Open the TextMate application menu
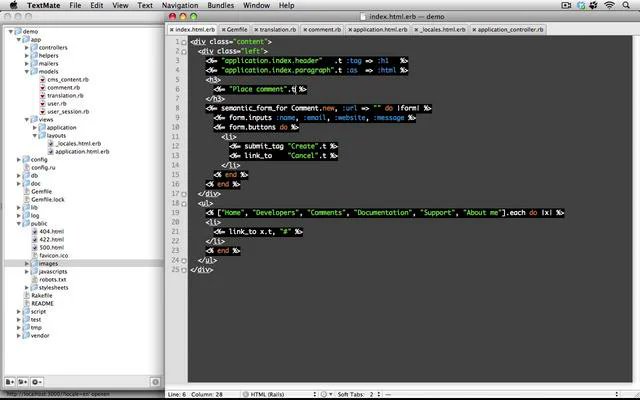Image resolution: width=640 pixels, height=400 pixels. (43, 5)
